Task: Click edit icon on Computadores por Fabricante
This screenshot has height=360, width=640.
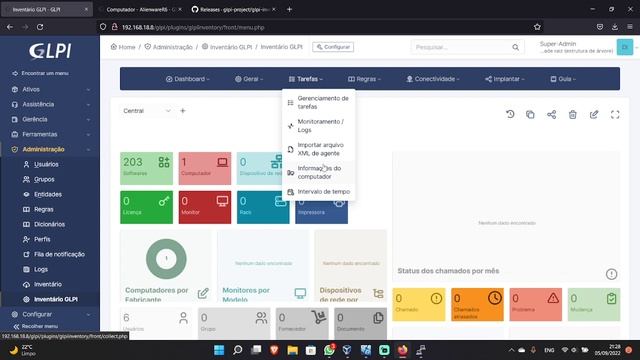Action: (203, 293)
